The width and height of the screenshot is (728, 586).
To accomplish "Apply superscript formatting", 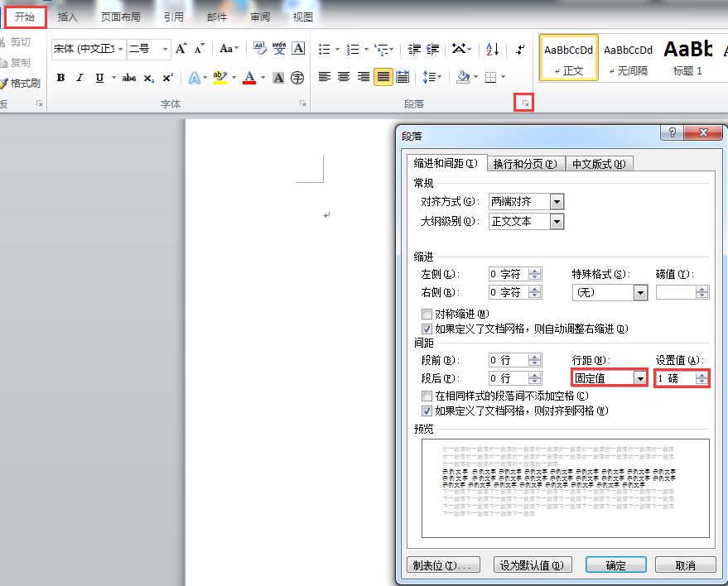I will point(167,78).
